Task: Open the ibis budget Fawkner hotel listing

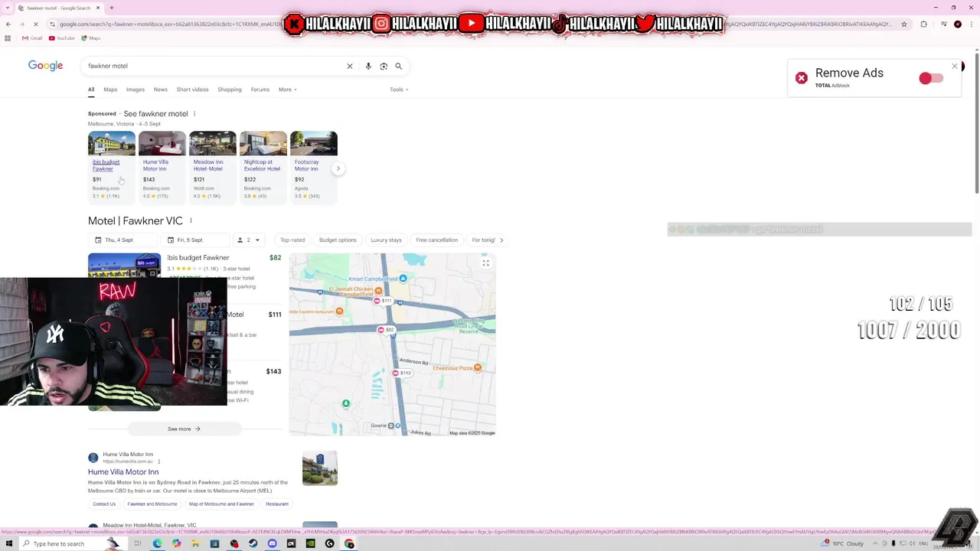Action: click(198, 258)
